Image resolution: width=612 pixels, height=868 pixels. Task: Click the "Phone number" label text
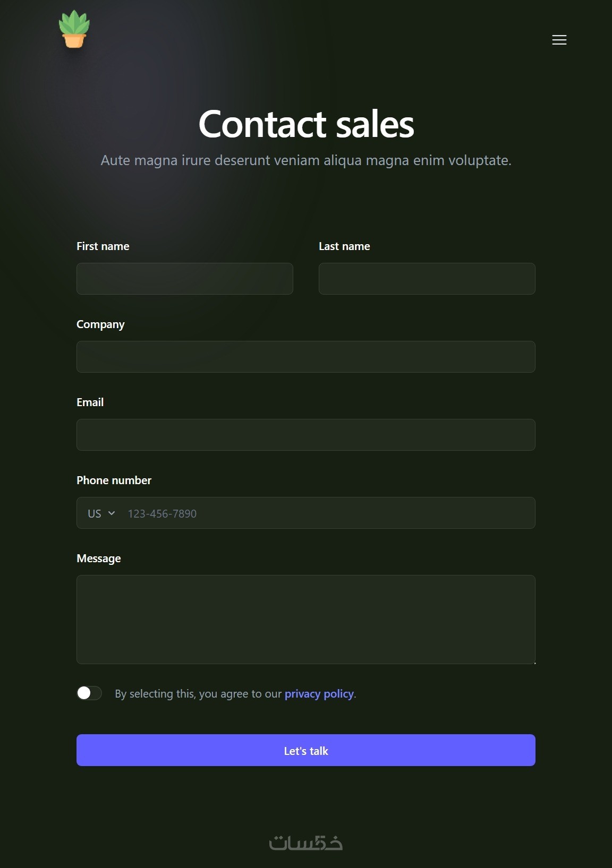point(114,480)
